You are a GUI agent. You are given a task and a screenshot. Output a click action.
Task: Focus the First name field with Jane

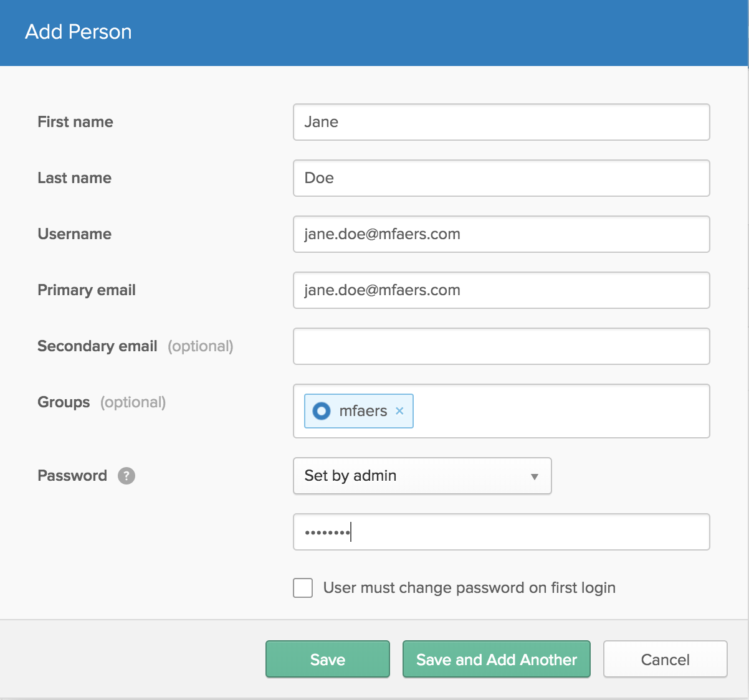[501, 122]
